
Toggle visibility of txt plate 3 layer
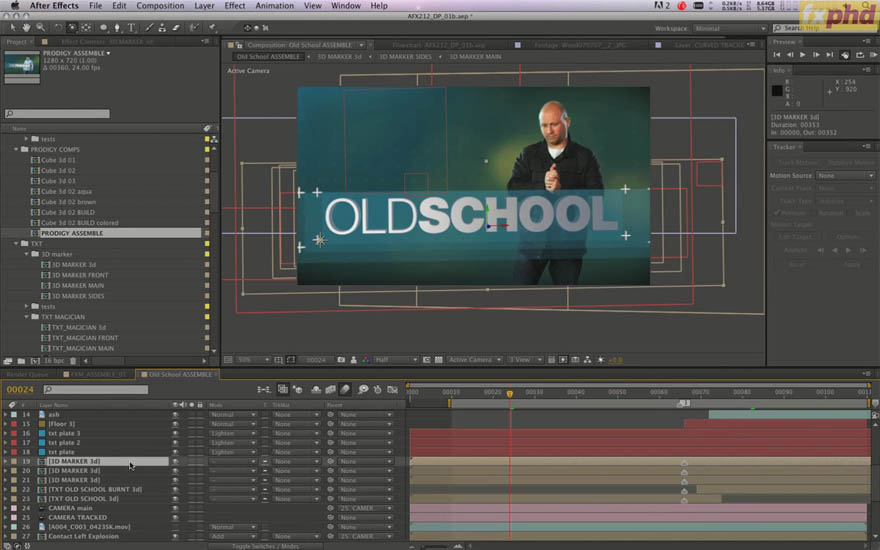(x=175, y=433)
